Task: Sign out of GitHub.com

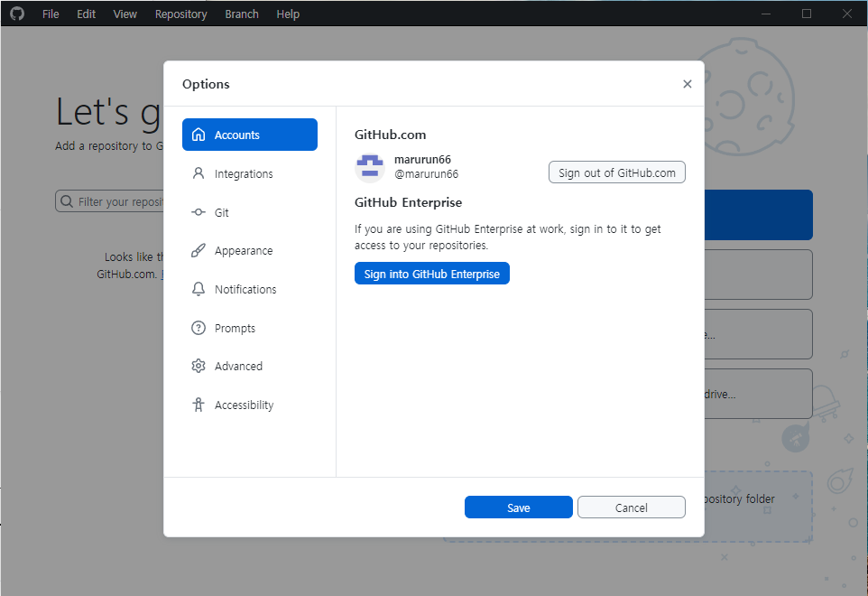Action: (616, 172)
